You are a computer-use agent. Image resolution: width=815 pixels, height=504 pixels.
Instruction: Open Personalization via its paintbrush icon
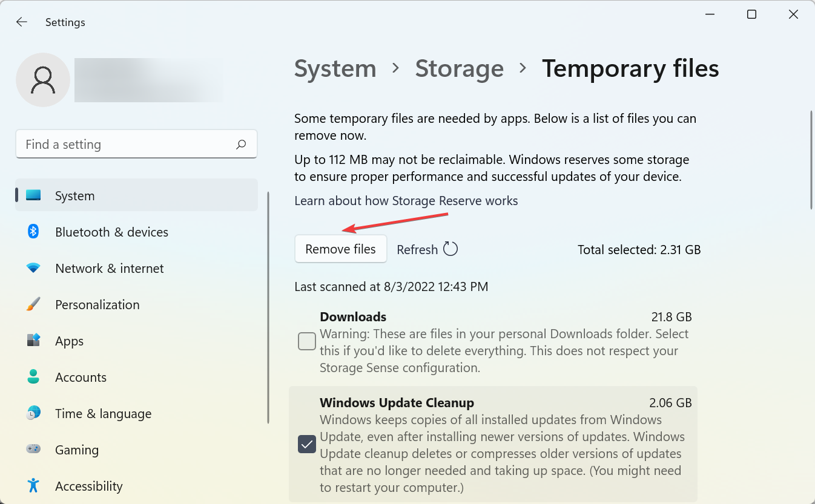click(33, 304)
